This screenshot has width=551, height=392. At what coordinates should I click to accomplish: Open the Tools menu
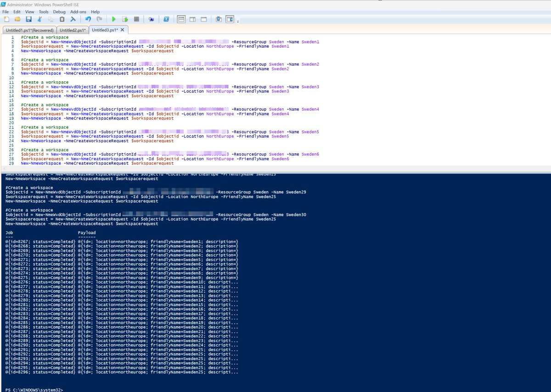pos(44,11)
